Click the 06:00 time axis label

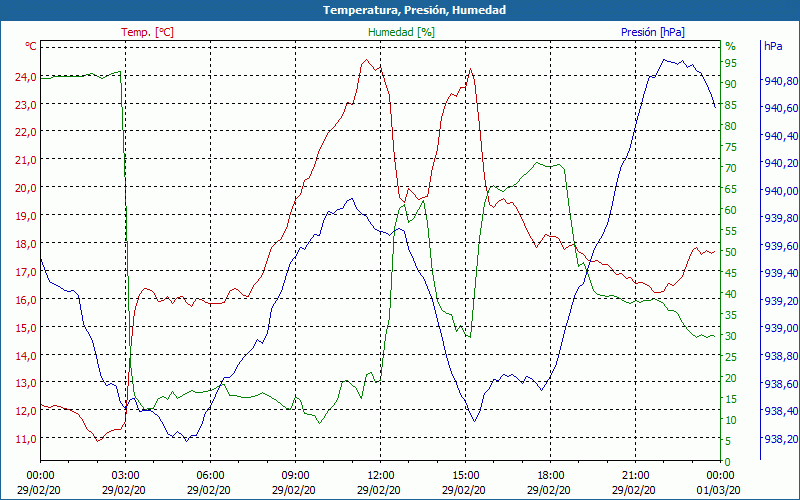click(x=210, y=476)
